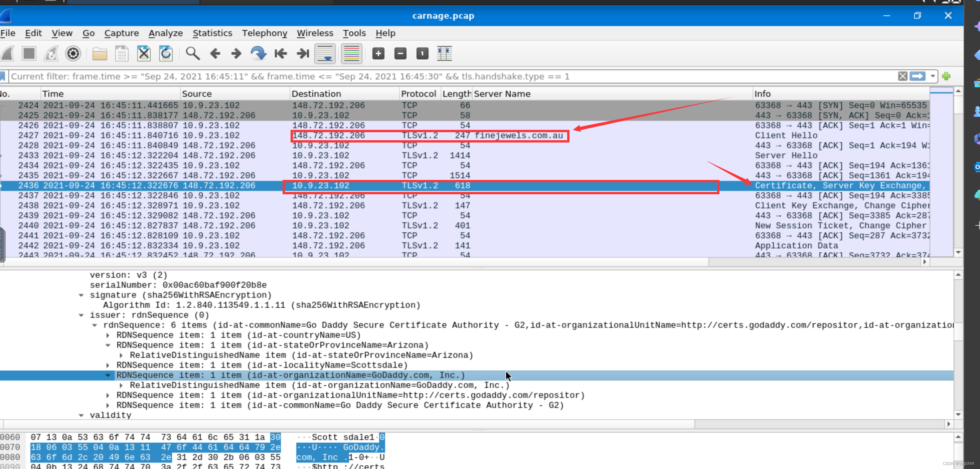
Task: Go back in packet history arrow
Action: (x=215, y=54)
